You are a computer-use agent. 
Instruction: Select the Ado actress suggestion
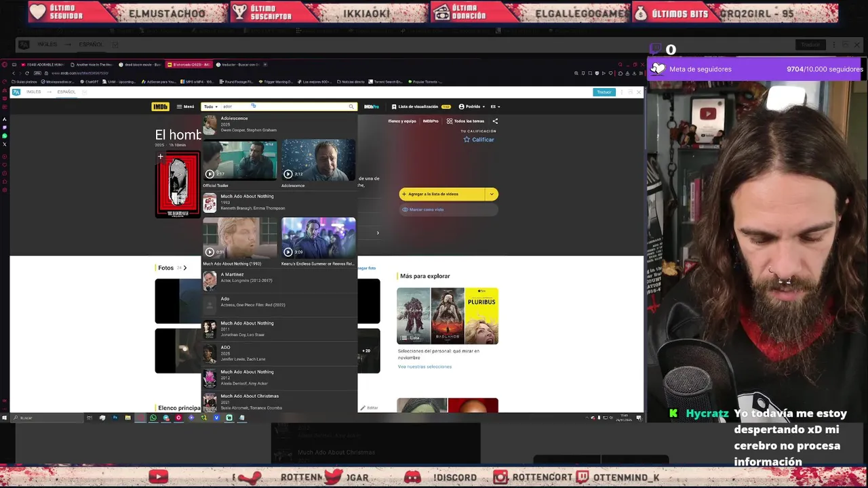pyautogui.click(x=279, y=304)
